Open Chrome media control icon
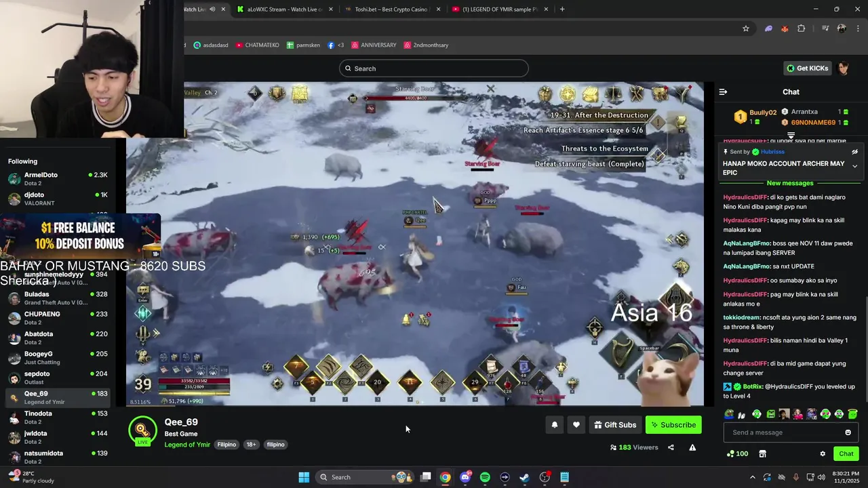868x488 pixels. [825, 28]
